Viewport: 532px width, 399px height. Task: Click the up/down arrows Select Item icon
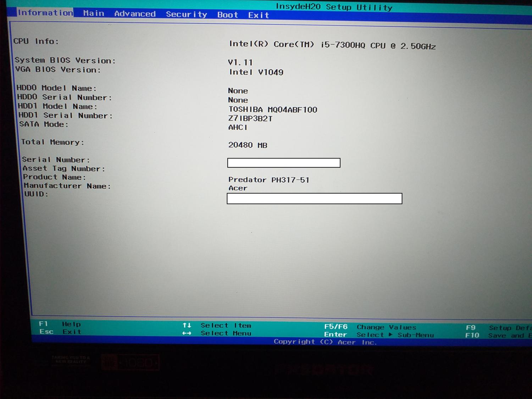click(x=187, y=325)
